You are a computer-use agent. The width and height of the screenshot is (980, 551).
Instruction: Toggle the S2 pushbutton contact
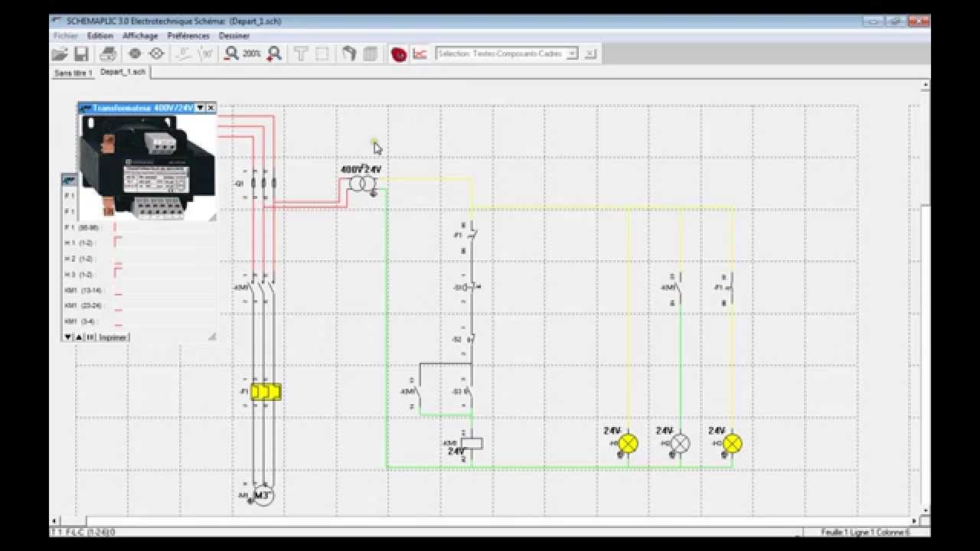tap(470, 338)
